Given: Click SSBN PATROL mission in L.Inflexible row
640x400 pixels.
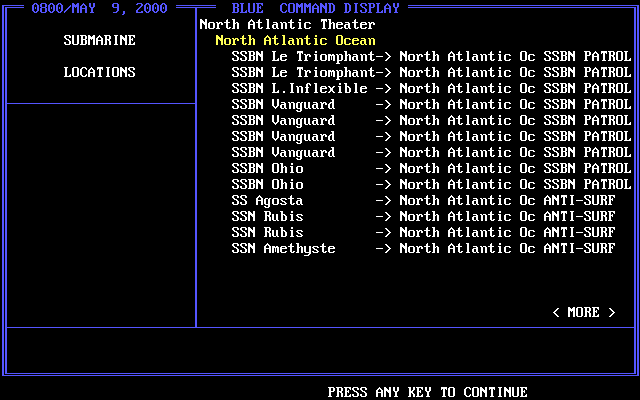Looking at the screenshot, I should 587,89.
